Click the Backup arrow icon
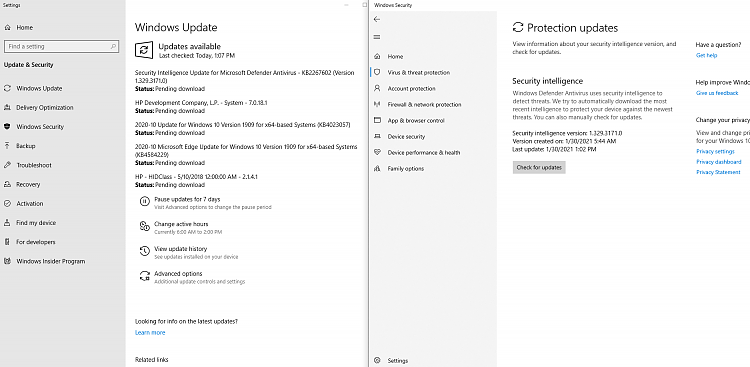750x367 pixels. click(7, 146)
